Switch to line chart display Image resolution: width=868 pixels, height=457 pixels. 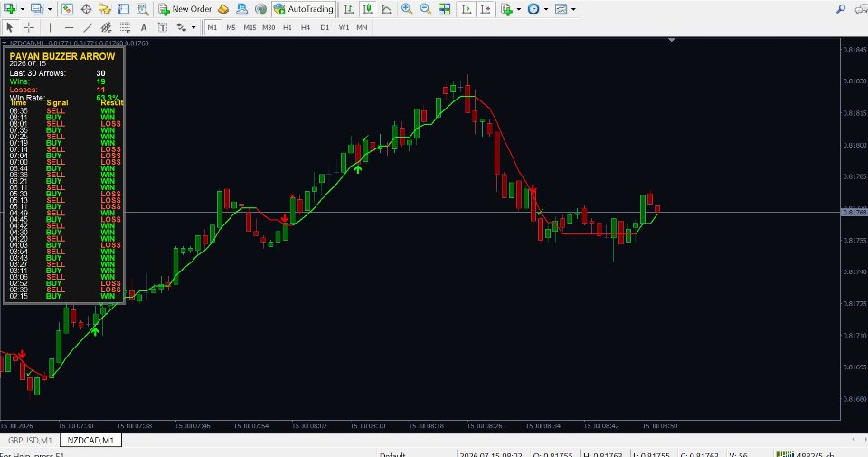(x=386, y=9)
